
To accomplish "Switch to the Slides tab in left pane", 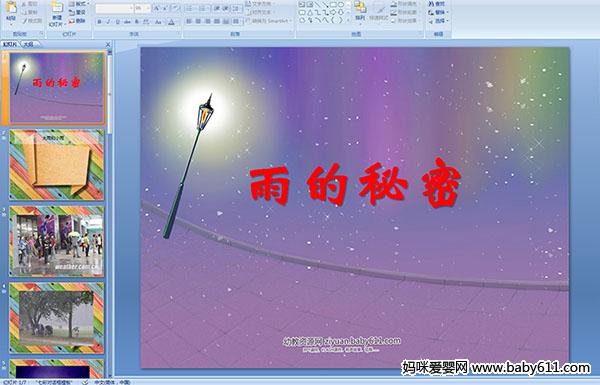I will click(x=10, y=44).
